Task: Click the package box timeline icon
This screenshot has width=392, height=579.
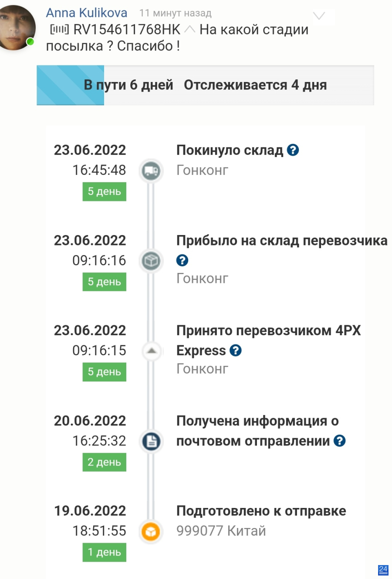Action: pyautogui.click(x=151, y=261)
